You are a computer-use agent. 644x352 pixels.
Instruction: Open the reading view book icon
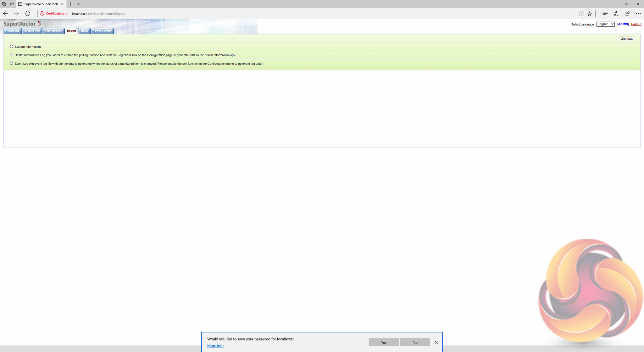581,14
